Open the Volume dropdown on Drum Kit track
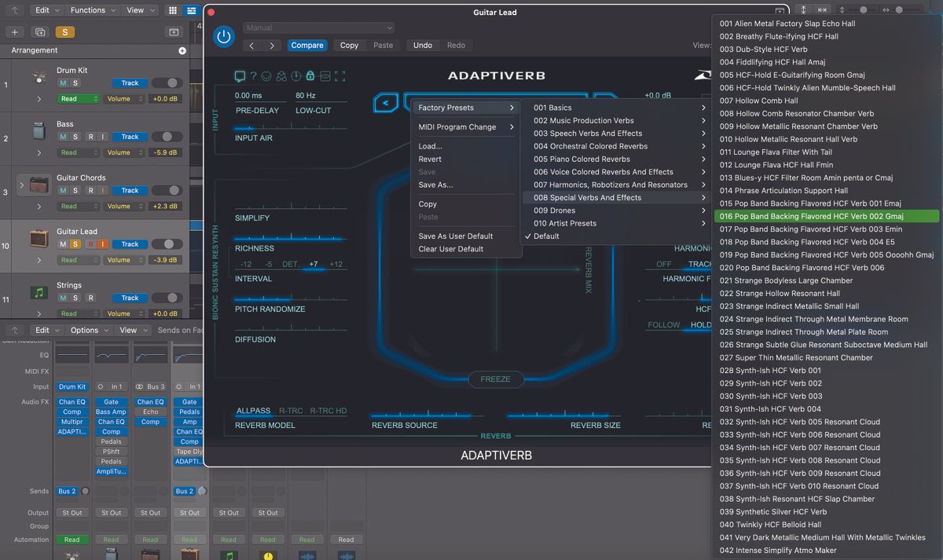The width and height of the screenshot is (943, 560). pyautogui.click(x=124, y=98)
